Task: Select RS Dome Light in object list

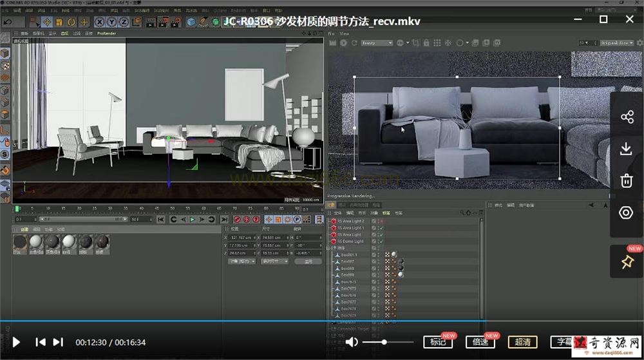Action: pyautogui.click(x=350, y=242)
